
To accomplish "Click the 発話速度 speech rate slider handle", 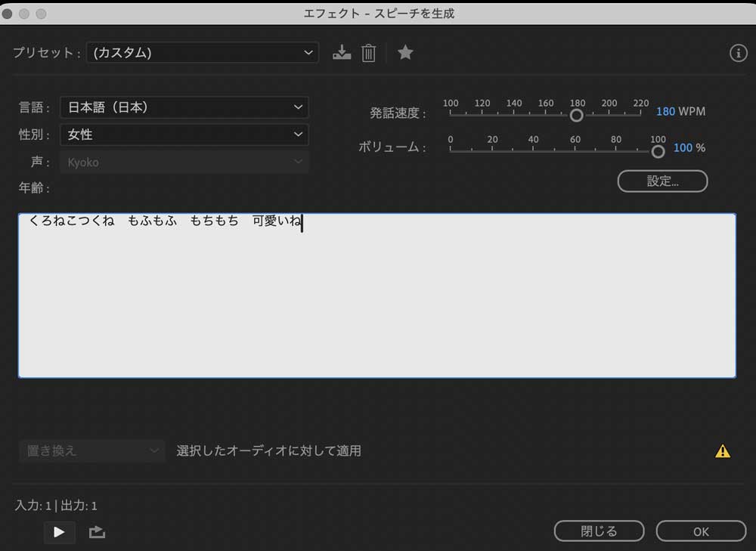I will [576, 115].
